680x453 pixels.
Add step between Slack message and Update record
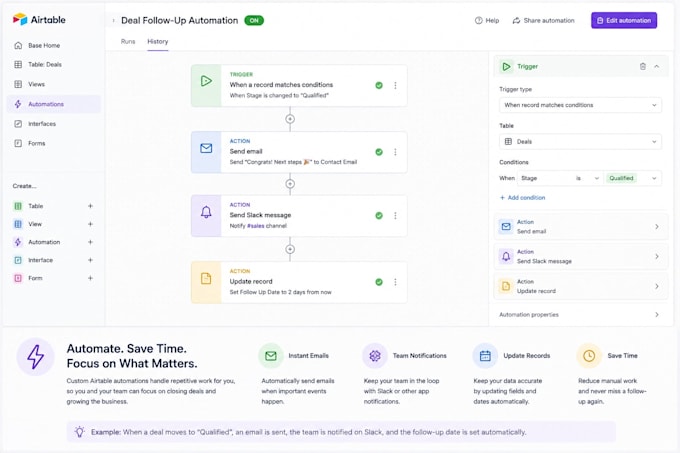tap(290, 249)
